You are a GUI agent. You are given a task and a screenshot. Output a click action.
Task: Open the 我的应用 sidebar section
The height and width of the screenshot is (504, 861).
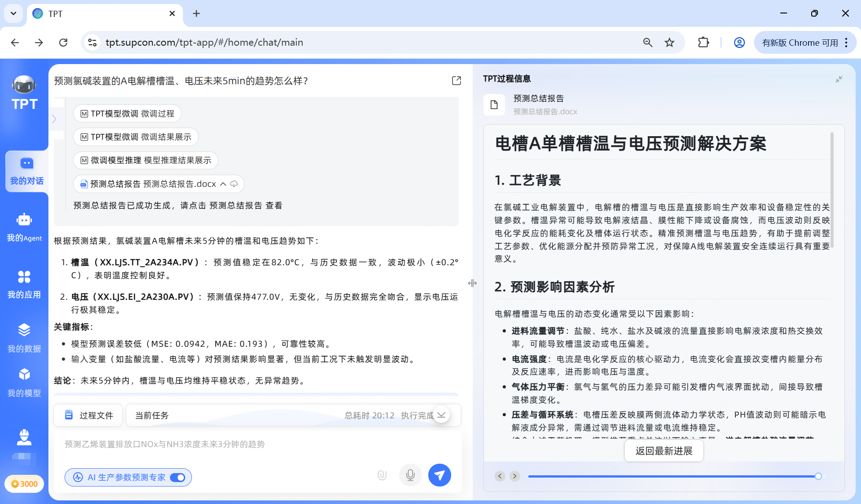[24, 283]
